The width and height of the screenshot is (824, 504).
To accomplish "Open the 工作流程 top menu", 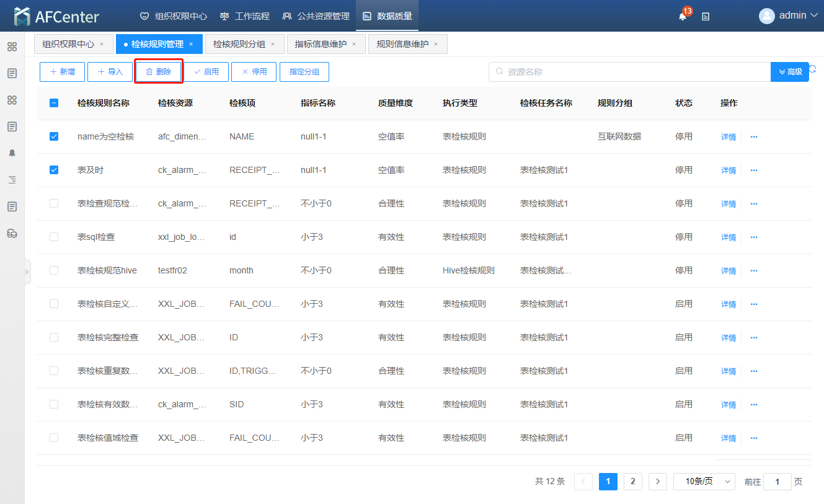I will click(x=245, y=16).
